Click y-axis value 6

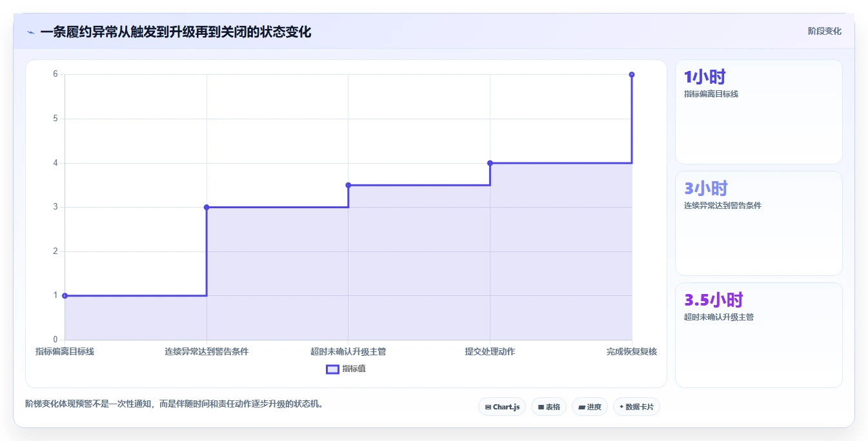(56, 74)
